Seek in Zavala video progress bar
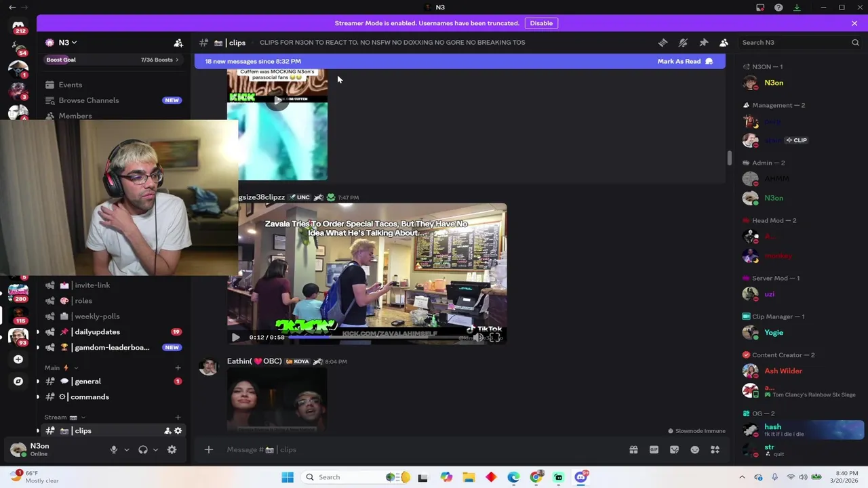Viewport: 868px width, 488px height. pyautogui.click(x=379, y=337)
